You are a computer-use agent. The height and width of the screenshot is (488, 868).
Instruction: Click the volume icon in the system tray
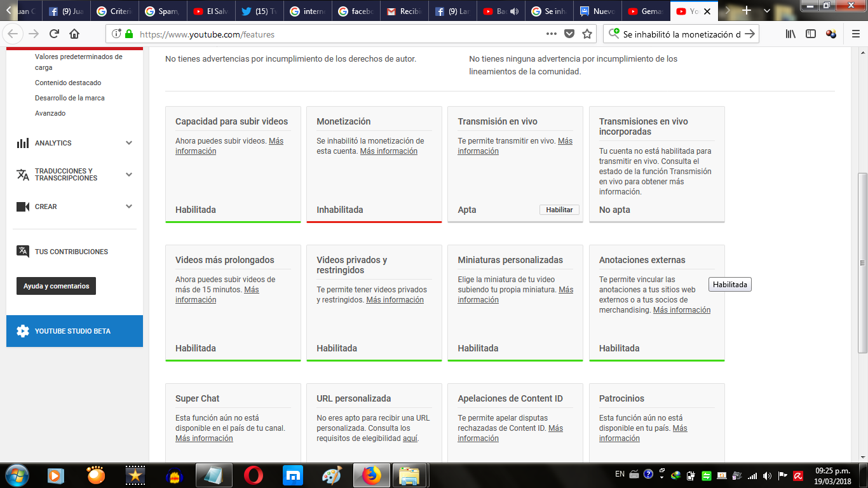click(768, 475)
